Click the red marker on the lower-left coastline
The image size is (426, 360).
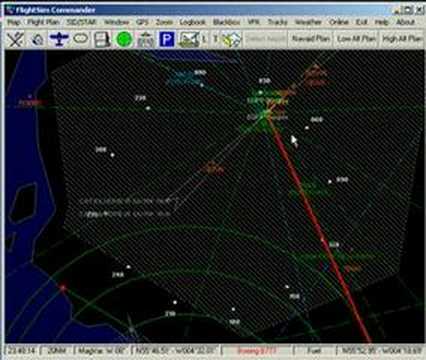63,287
